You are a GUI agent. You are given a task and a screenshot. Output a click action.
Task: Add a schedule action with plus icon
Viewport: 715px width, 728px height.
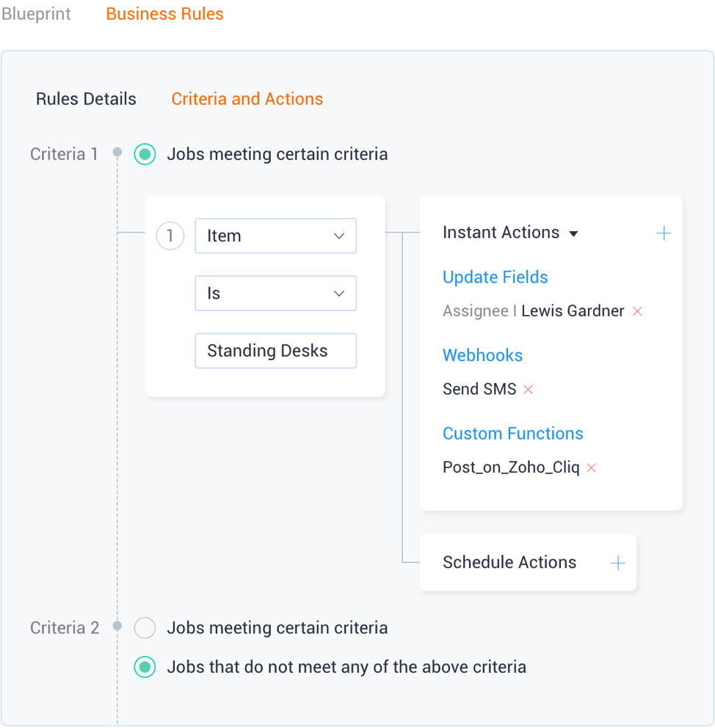pyautogui.click(x=617, y=563)
